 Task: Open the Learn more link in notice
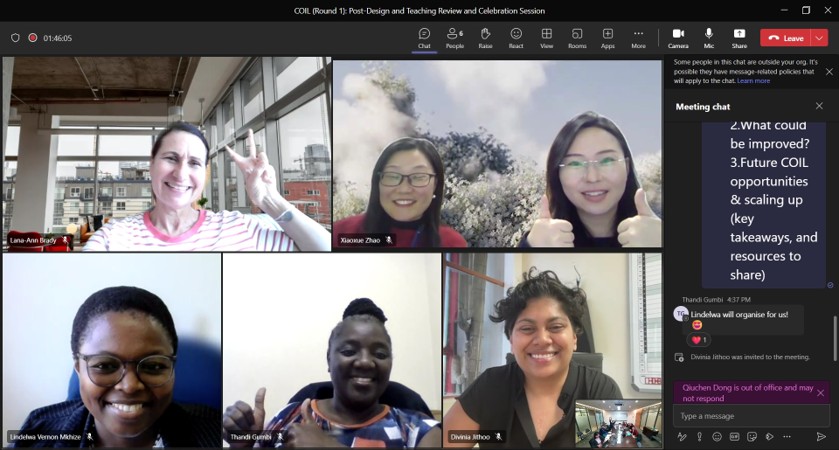point(753,81)
